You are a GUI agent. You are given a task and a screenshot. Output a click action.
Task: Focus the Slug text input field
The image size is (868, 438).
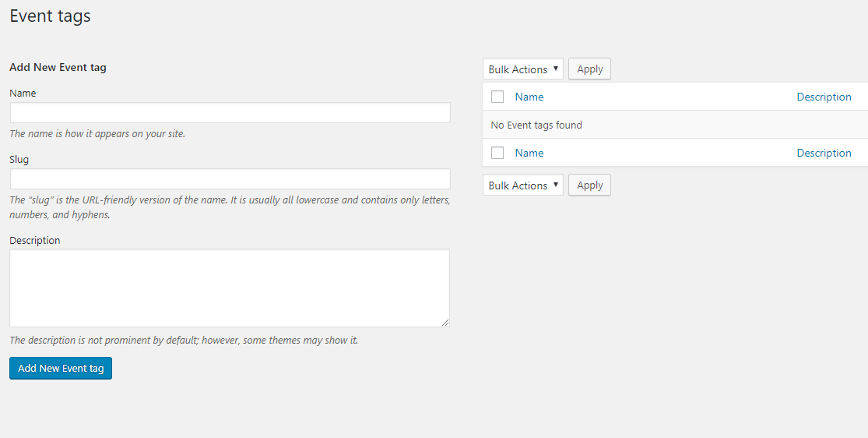tap(230, 179)
